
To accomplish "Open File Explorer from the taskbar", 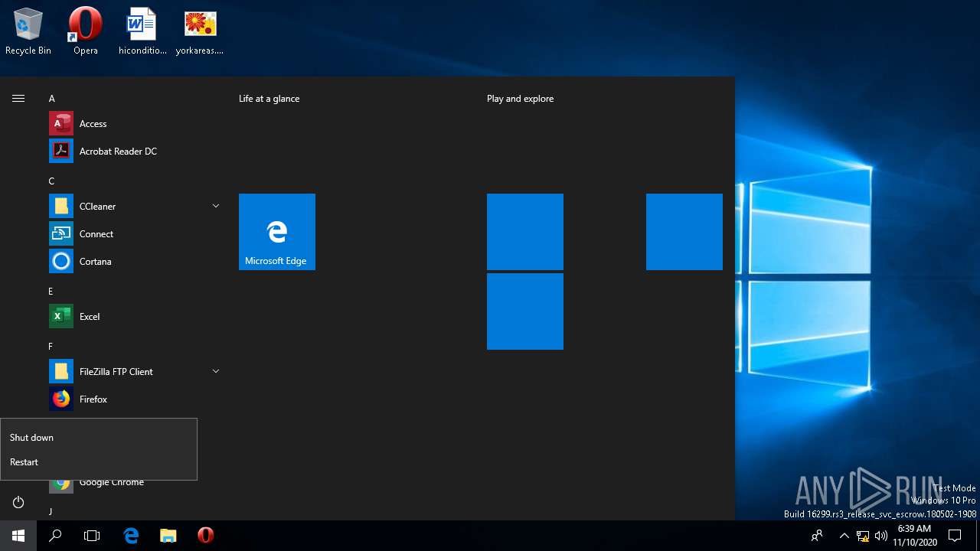I will tap(168, 536).
